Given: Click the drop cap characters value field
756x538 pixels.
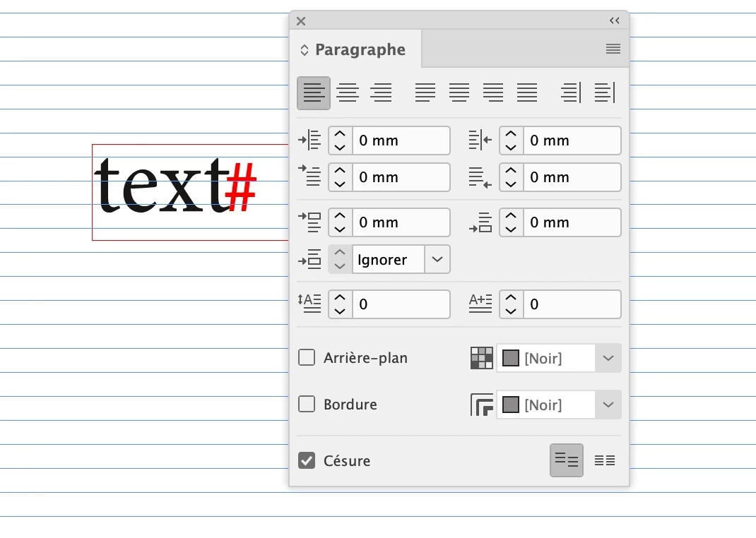Looking at the screenshot, I should coord(572,304).
